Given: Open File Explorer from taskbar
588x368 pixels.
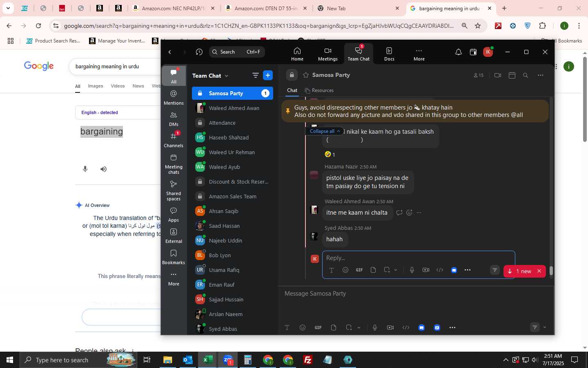Looking at the screenshot, I should 167,360.
